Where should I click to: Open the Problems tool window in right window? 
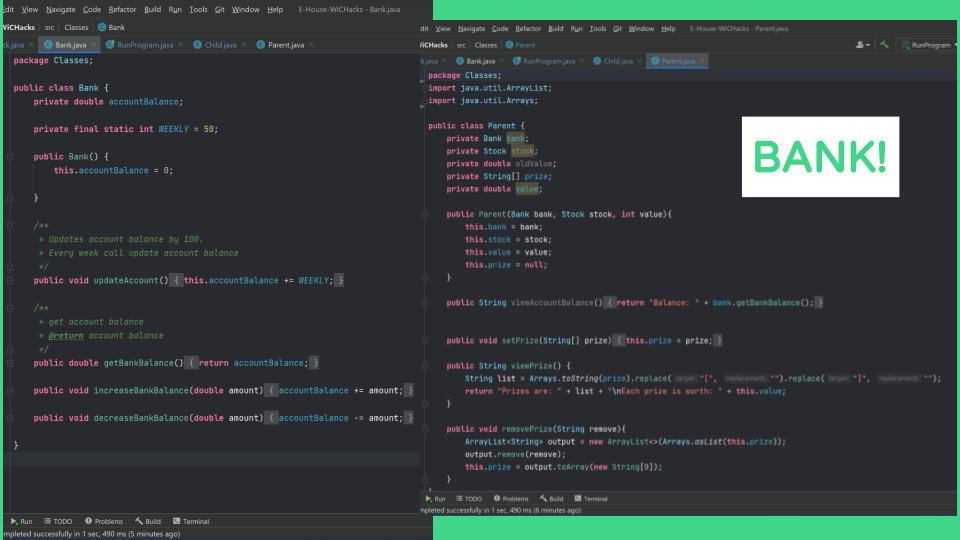pos(511,498)
